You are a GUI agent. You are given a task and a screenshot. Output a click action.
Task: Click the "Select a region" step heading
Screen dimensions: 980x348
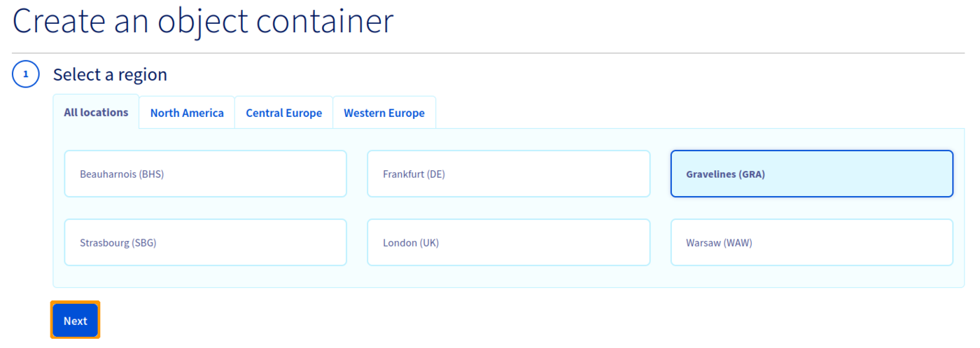point(110,74)
